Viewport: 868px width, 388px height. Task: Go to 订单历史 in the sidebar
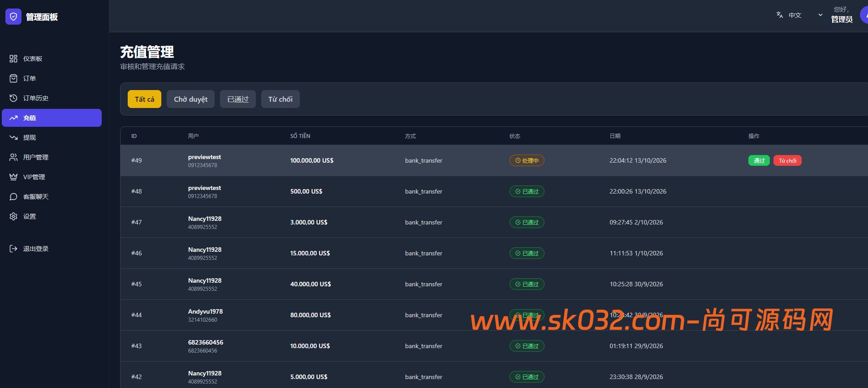52,98
